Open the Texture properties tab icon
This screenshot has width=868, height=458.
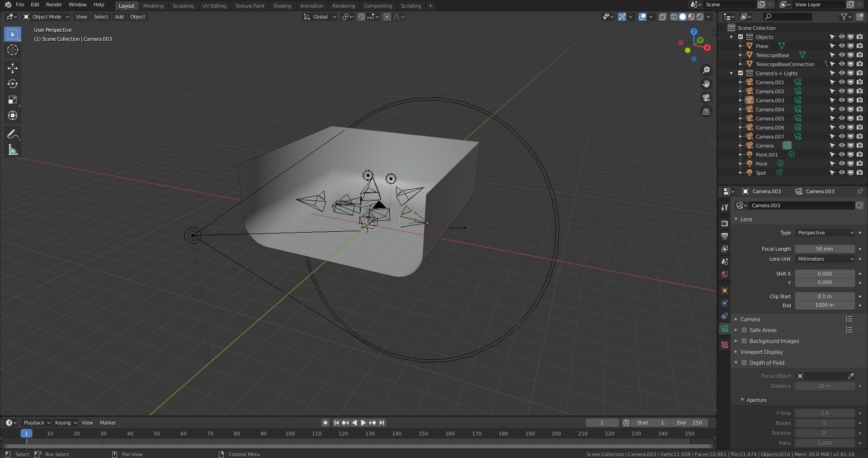click(x=725, y=345)
